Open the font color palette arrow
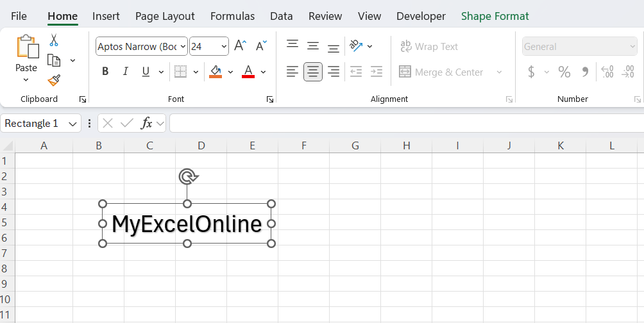 [x=263, y=72]
